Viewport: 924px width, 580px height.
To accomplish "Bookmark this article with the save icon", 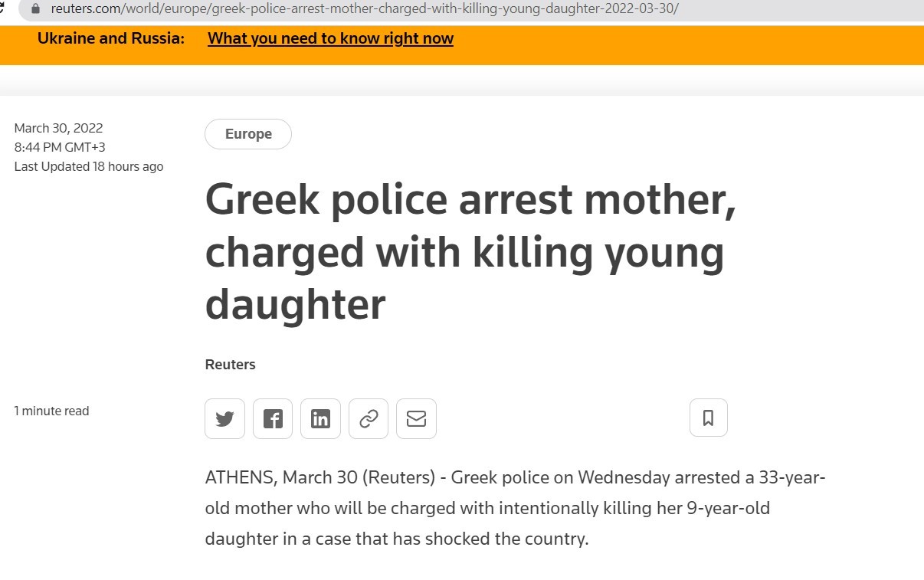I will tap(708, 418).
